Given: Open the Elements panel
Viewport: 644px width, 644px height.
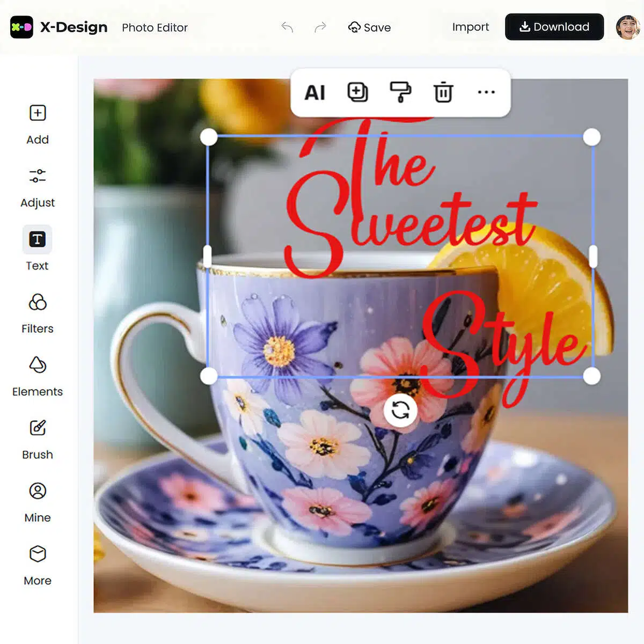Looking at the screenshot, I should coord(38,377).
